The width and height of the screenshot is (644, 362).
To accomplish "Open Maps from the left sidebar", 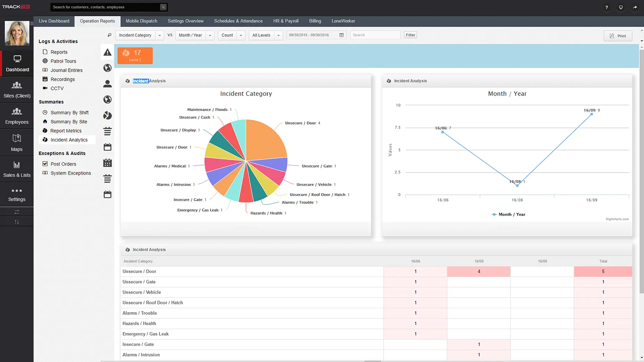I will (x=17, y=143).
